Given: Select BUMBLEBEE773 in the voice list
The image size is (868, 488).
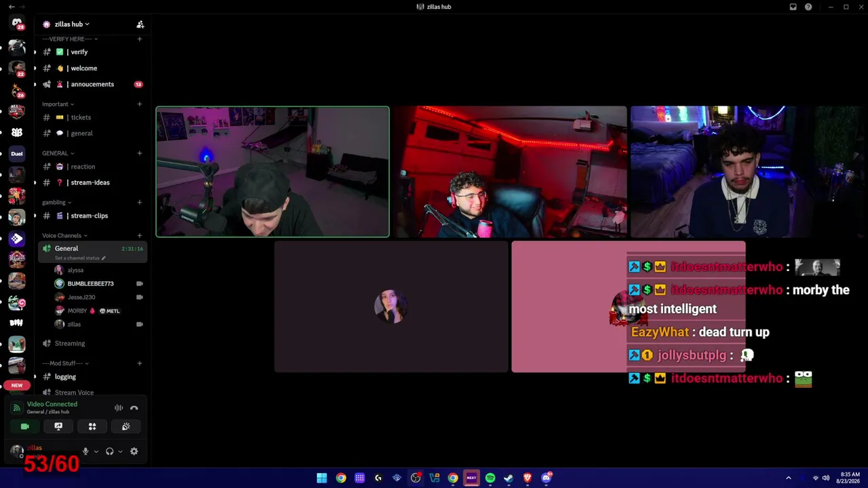Looking at the screenshot, I should click(x=99, y=284).
